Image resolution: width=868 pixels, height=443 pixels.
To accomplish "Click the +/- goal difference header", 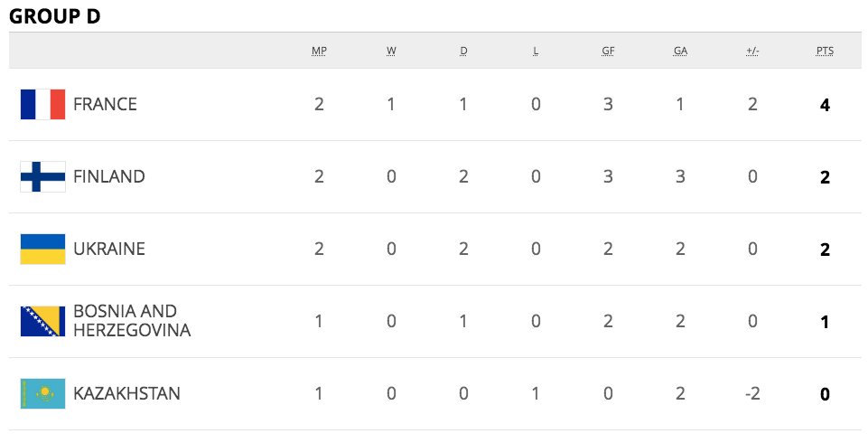I will 752,52.
